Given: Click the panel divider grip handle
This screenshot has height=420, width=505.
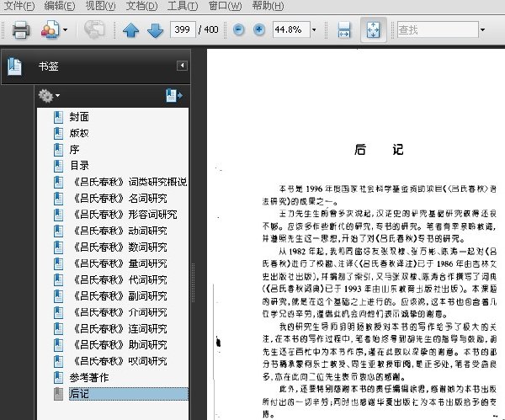Looking at the screenshot, I should click(x=194, y=283).
